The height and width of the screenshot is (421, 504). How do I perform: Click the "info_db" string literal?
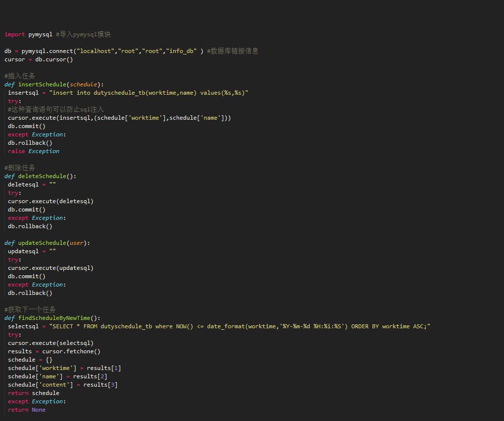pyautogui.click(x=181, y=51)
